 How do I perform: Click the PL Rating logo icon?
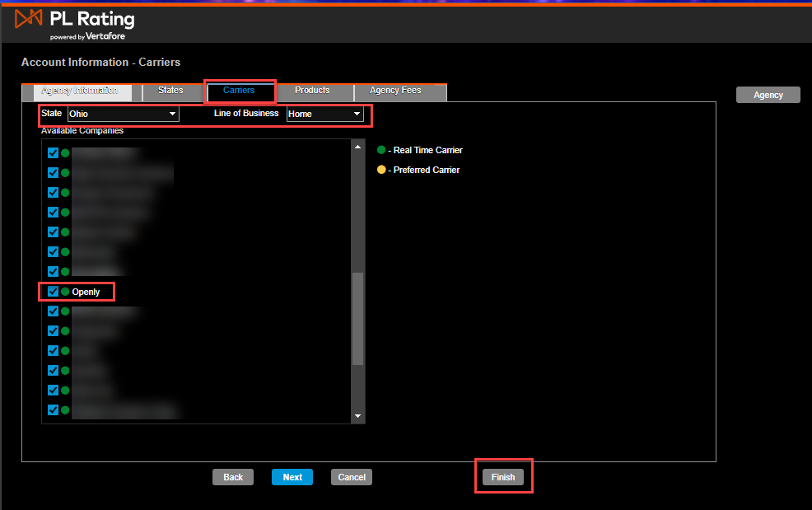[x=29, y=19]
